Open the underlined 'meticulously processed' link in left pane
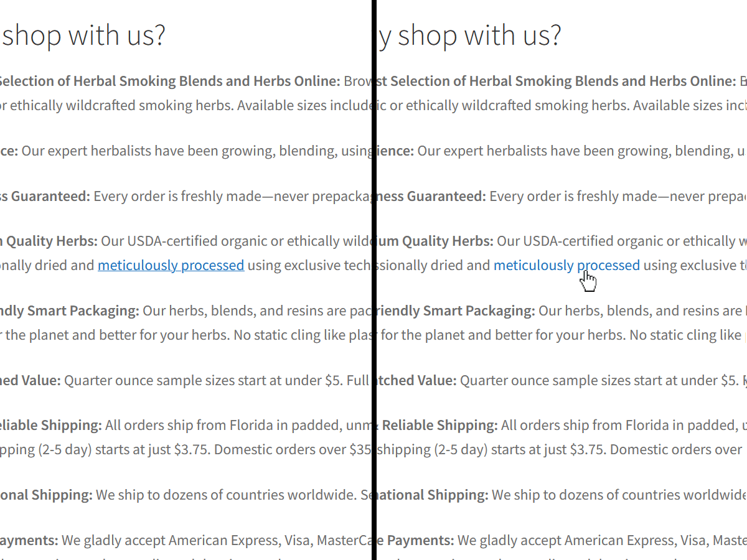Screen dimensions: 747x560 point(171,265)
